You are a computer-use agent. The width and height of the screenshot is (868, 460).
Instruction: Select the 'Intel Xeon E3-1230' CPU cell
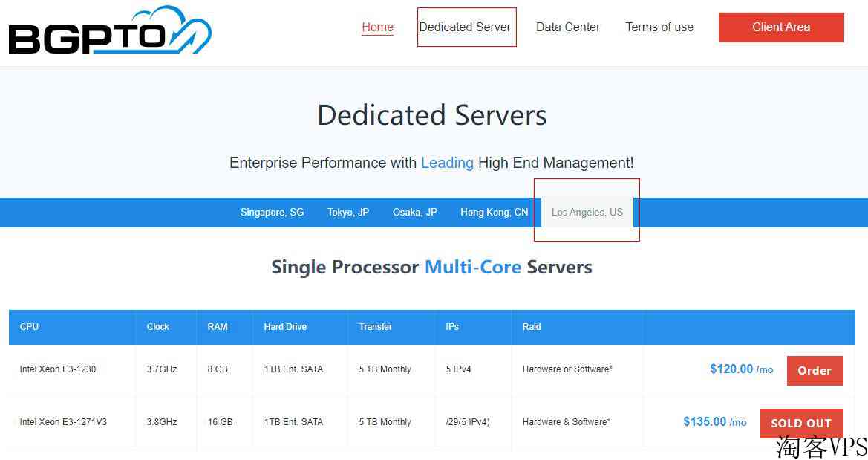[58, 369]
